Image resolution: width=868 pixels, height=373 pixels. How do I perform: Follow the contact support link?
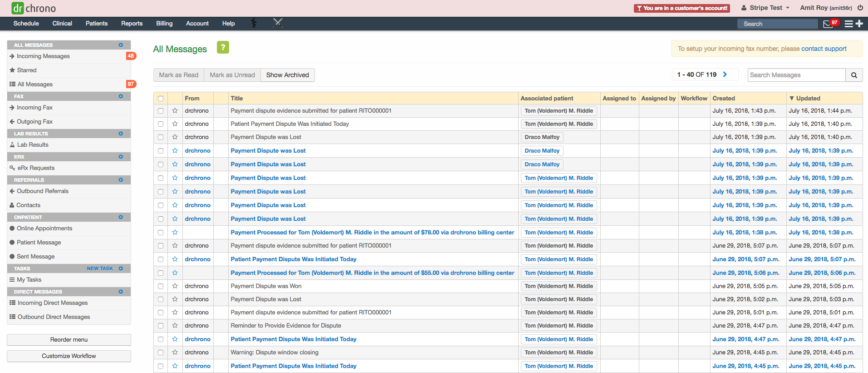tap(824, 49)
